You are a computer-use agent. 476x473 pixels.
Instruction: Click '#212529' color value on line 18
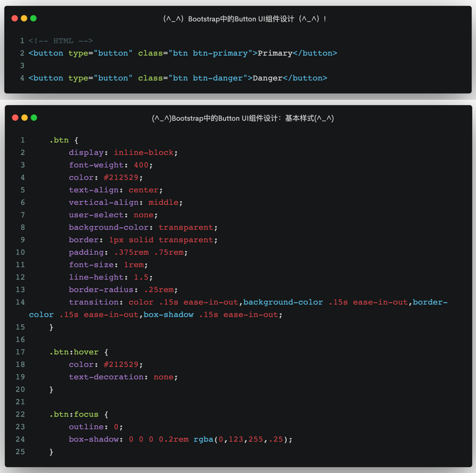pos(121,364)
